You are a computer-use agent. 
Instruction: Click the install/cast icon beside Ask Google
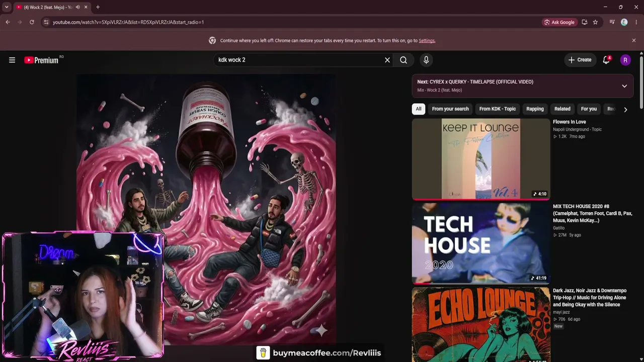[584, 22]
